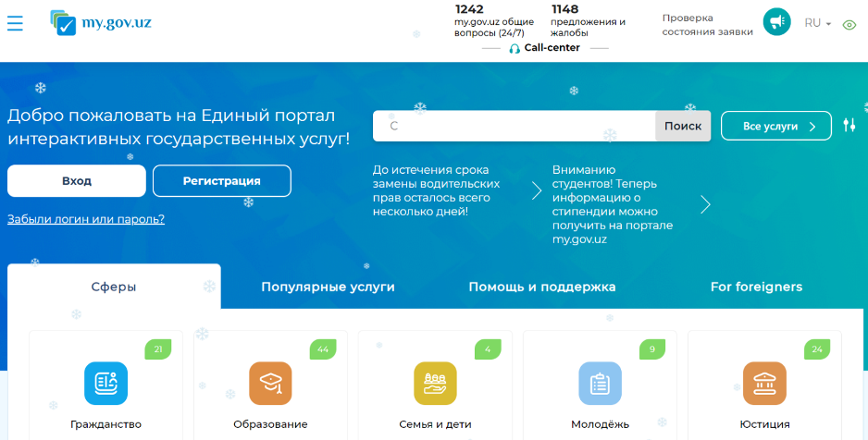868x440 pixels.
Task: Open the Молодёжь category label
Action: [600, 424]
